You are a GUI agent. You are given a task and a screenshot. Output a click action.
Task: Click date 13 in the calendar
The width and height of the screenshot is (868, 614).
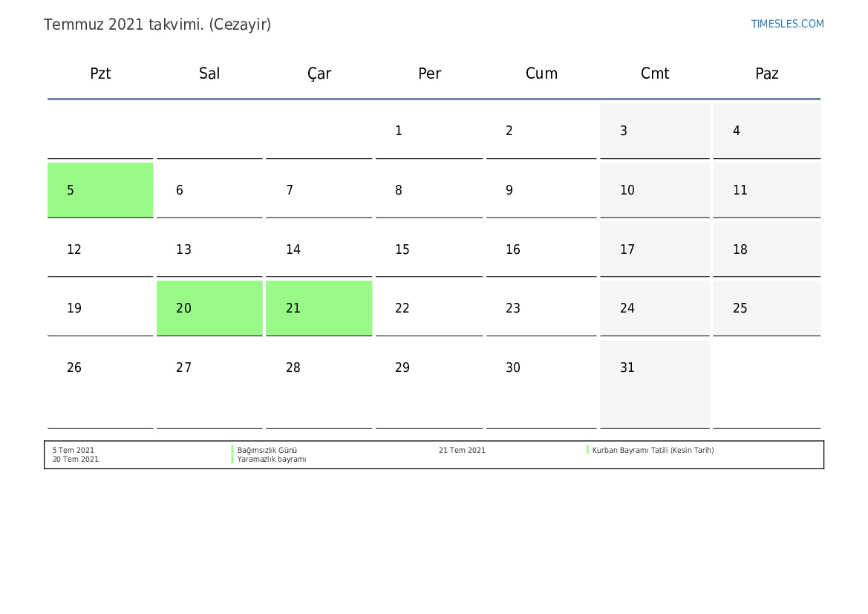tap(209, 249)
